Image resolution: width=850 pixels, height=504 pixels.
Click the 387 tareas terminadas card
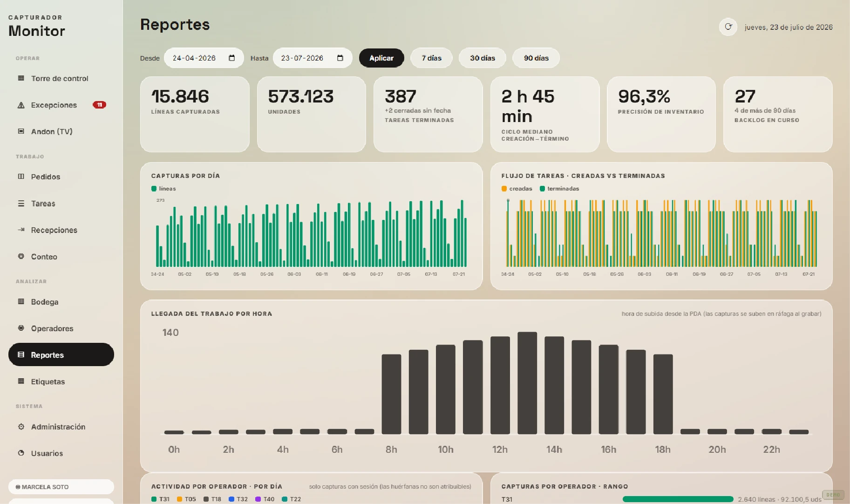[428, 114]
